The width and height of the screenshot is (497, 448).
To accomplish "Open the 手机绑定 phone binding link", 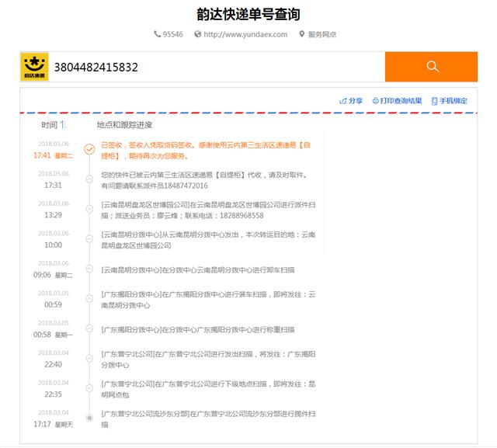I will (x=450, y=101).
